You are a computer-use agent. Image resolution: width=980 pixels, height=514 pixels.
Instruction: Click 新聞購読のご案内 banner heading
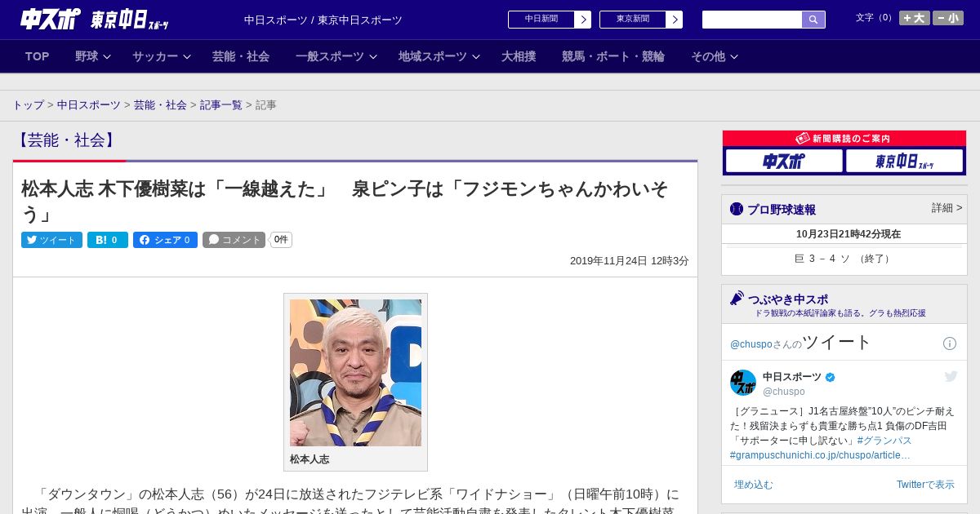(844, 139)
